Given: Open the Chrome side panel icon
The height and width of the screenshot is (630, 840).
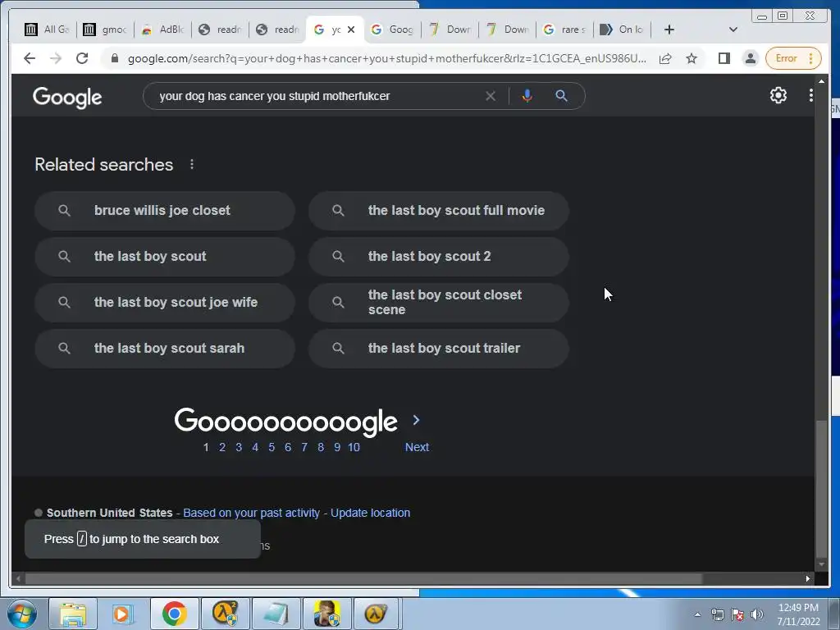Looking at the screenshot, I should (724, 58).
